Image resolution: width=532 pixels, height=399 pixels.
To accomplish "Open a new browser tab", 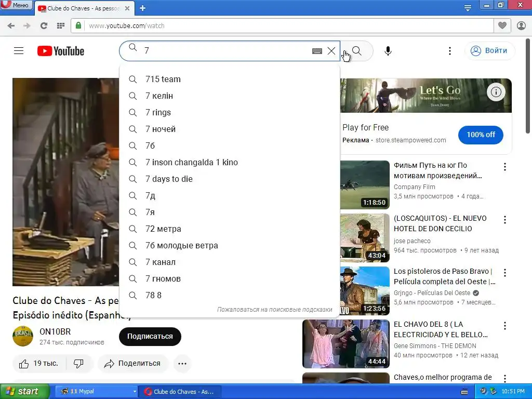I will click(142, 8).
